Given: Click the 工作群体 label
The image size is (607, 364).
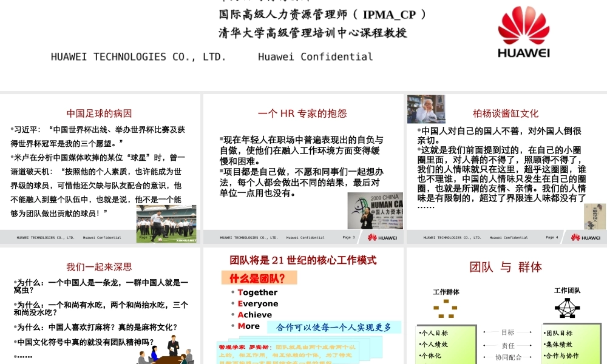Looking at the screenshot, I should tap(446, 292).
